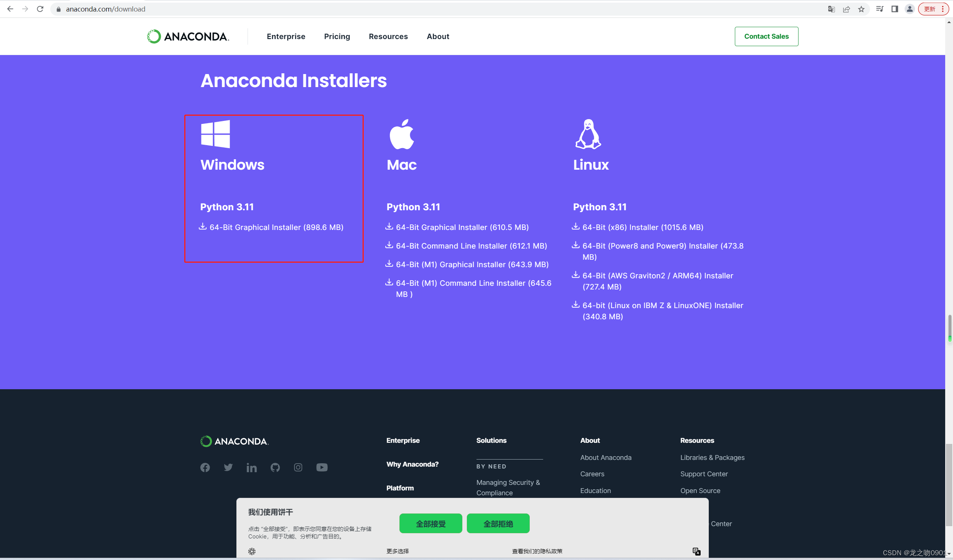The width and height of the screenshot is (953, 560).
Task: Click the Anaconda Installers heading
Action: pyautogui.click(x=293, y=80)
